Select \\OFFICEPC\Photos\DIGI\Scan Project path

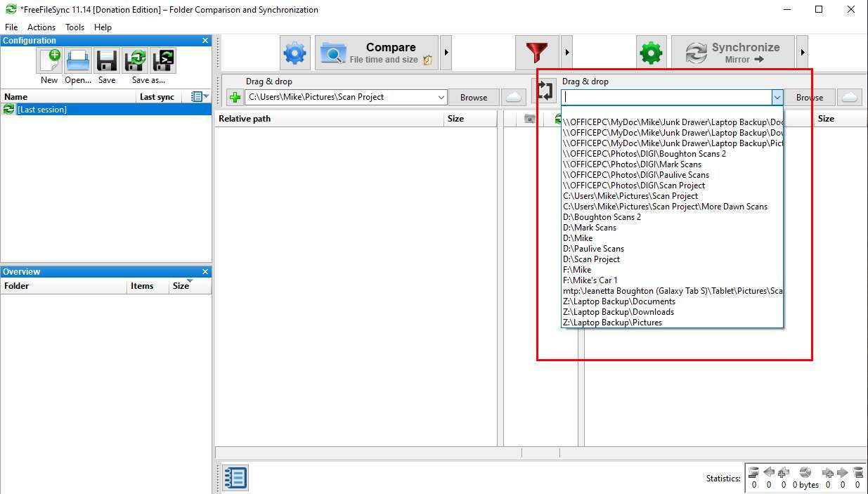pos(672,186)
